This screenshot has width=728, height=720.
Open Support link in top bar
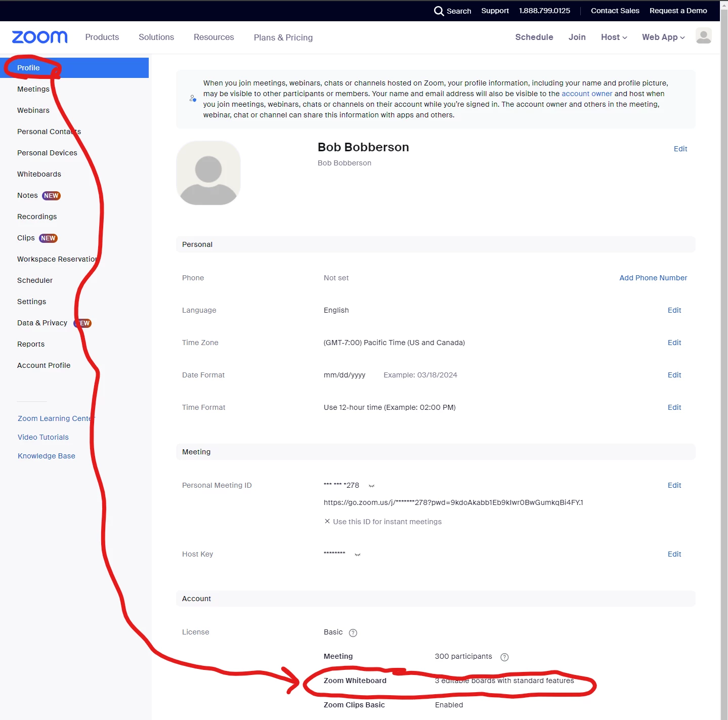tap(495, 11)
